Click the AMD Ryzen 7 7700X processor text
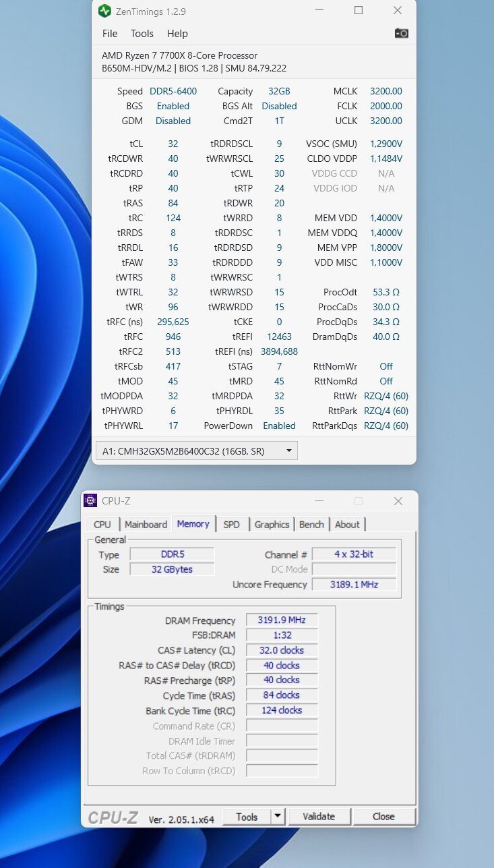494x868 pixels. [x=180, y=55]
